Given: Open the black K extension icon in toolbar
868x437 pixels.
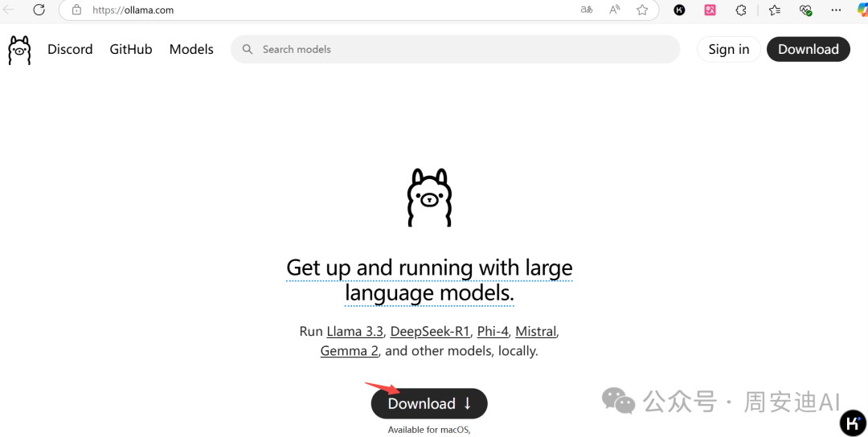Looking at the screenshot, I should pyautogui.click(x=679, y=10).
